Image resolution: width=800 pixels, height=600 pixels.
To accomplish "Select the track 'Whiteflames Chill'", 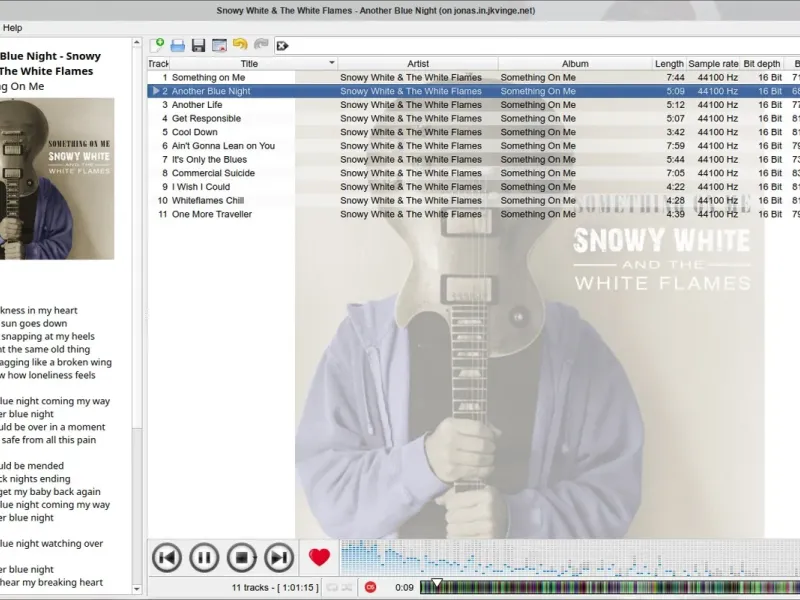I will pos(208,201).
